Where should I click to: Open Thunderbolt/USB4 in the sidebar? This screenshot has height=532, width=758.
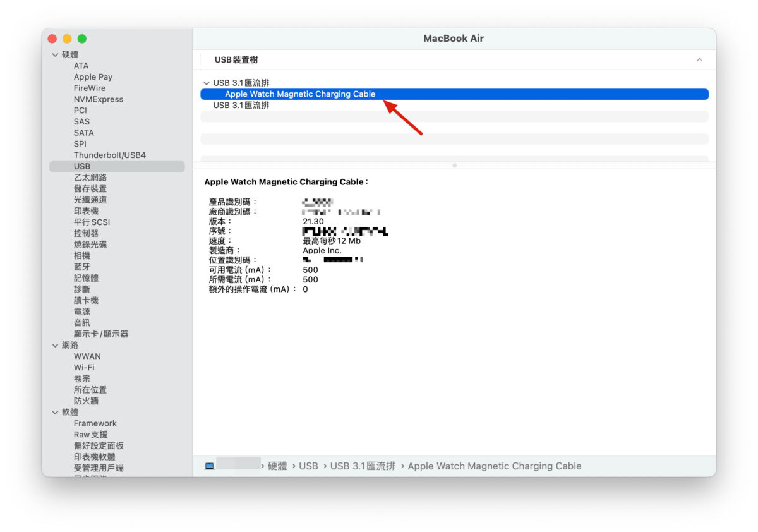(x=109, y=155)
